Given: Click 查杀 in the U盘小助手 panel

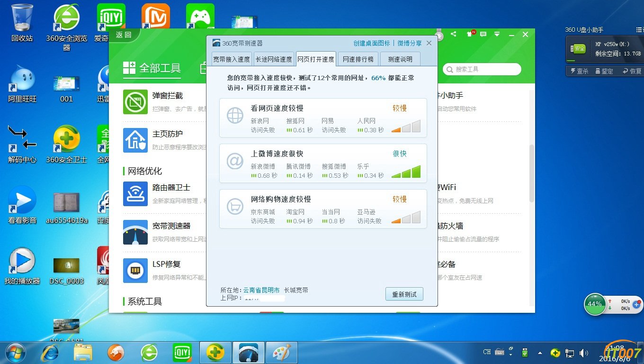Looking at the screenshot, I should pyautogui.click(x=579, y=71).
